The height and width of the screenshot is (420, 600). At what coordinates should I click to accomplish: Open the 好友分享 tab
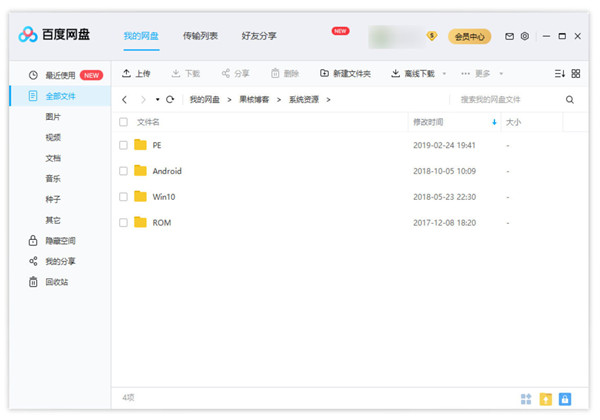click(259, 36)
